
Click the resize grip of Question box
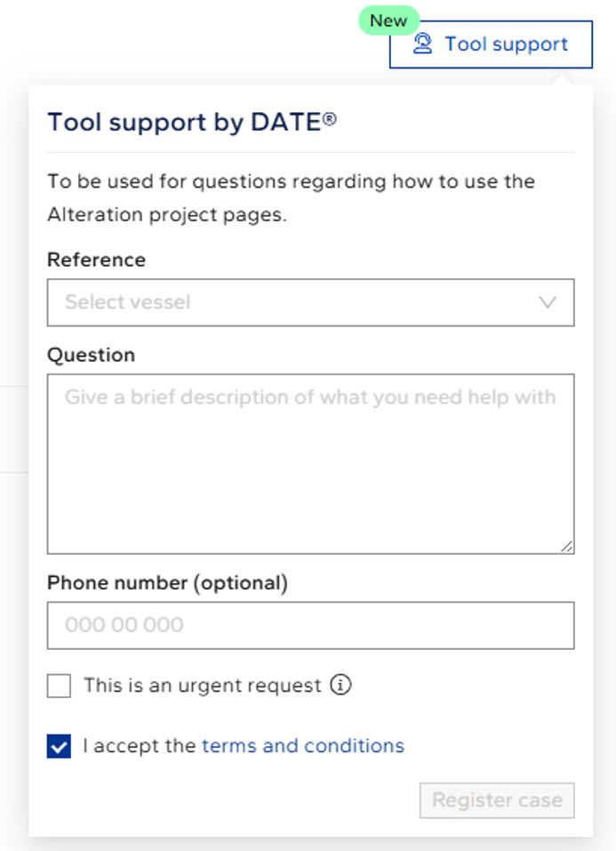point(566,546)
